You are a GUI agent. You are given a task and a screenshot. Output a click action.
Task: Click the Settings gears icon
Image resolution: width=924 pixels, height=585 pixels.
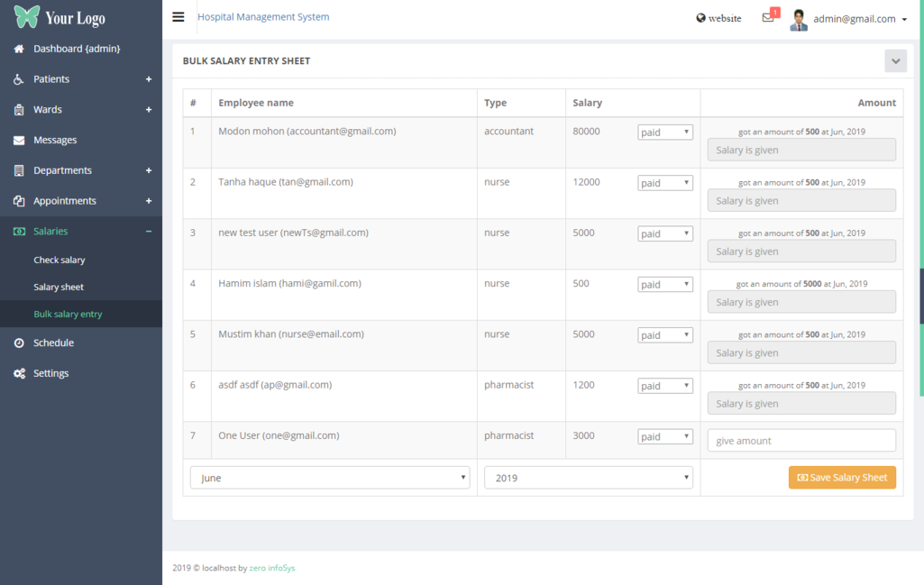(x=19, y=373)
